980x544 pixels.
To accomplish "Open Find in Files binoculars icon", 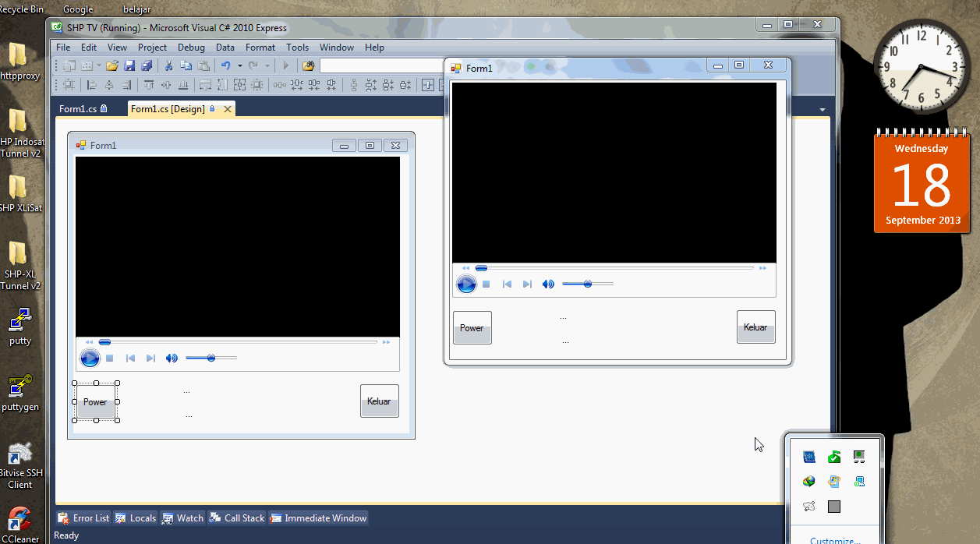I will point(309,66).
